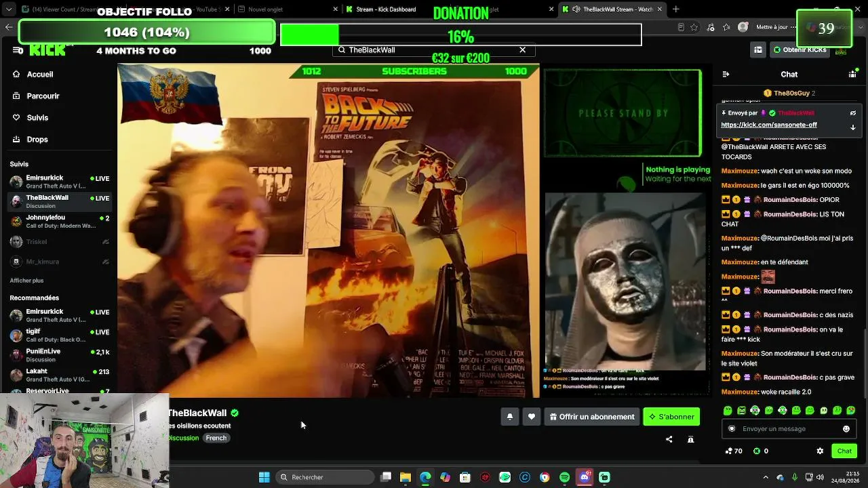Open Emirsurkick channel in the Suivis list
Screen dimensions: 868x488
tap(59, 182)
